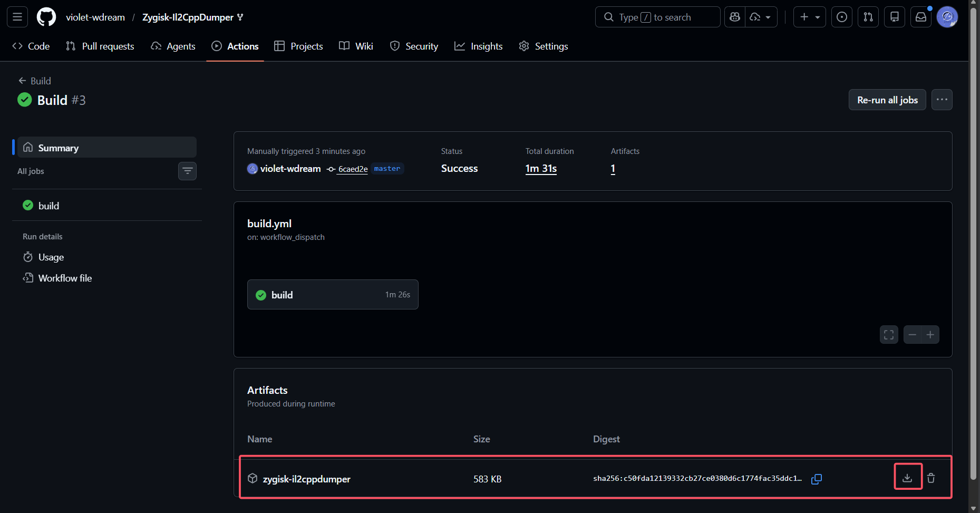The image size is (980, 513).
Task: Switch to the Security tab
Action: [x=414, y=46]
